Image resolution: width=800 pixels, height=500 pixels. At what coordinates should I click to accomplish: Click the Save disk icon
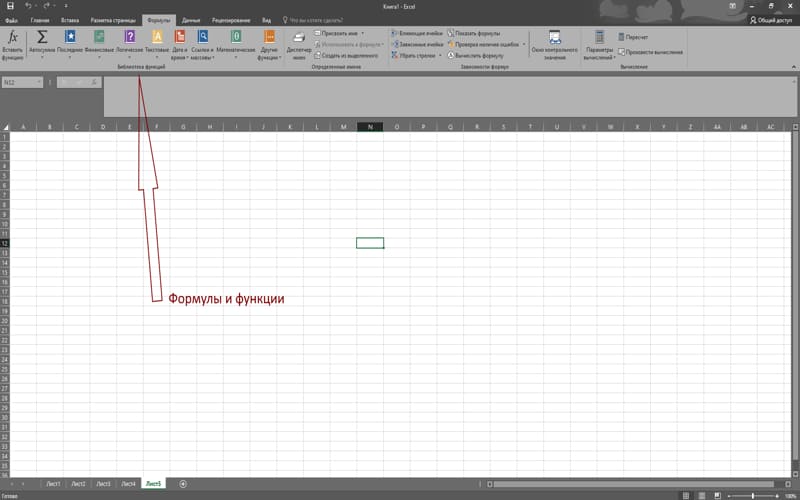tap(10, 6)
